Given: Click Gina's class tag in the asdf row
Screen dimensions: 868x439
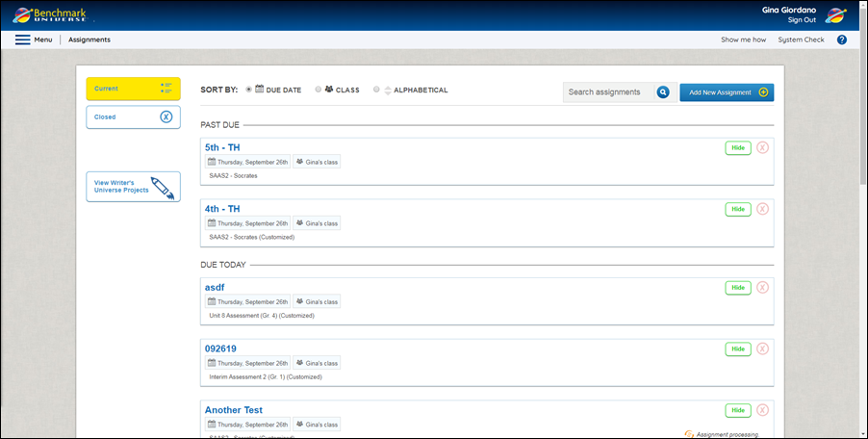Looking at the screenshot, I should [317, 301].
